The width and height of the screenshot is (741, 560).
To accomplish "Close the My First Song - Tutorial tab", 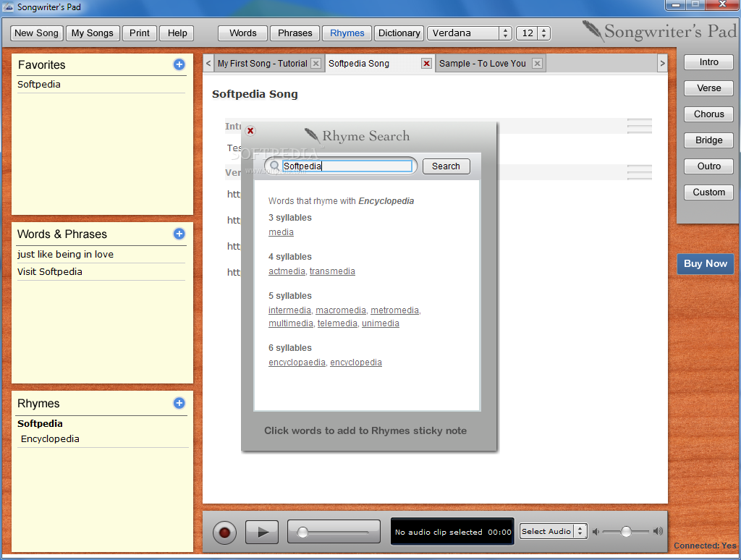I will coord(316,64).
